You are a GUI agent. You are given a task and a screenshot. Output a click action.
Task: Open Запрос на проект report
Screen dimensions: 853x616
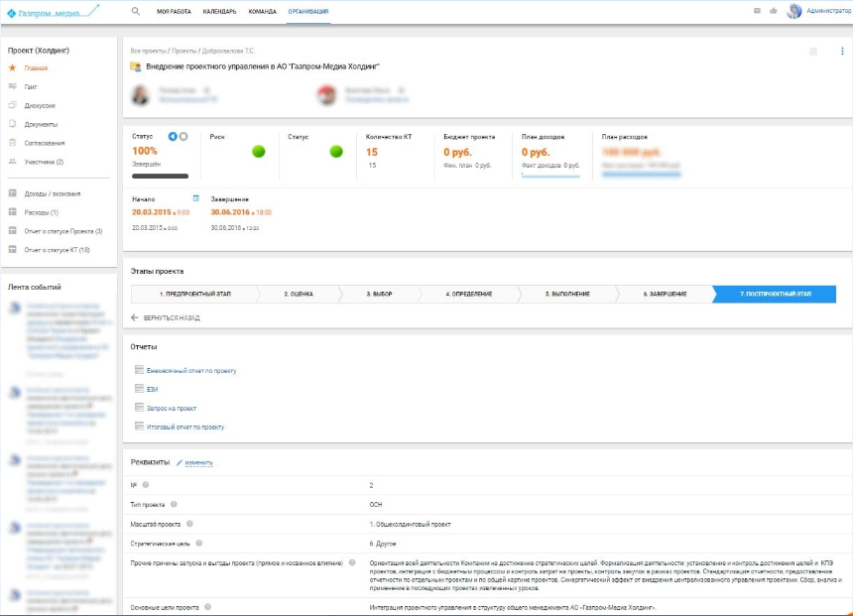(172, 409)
